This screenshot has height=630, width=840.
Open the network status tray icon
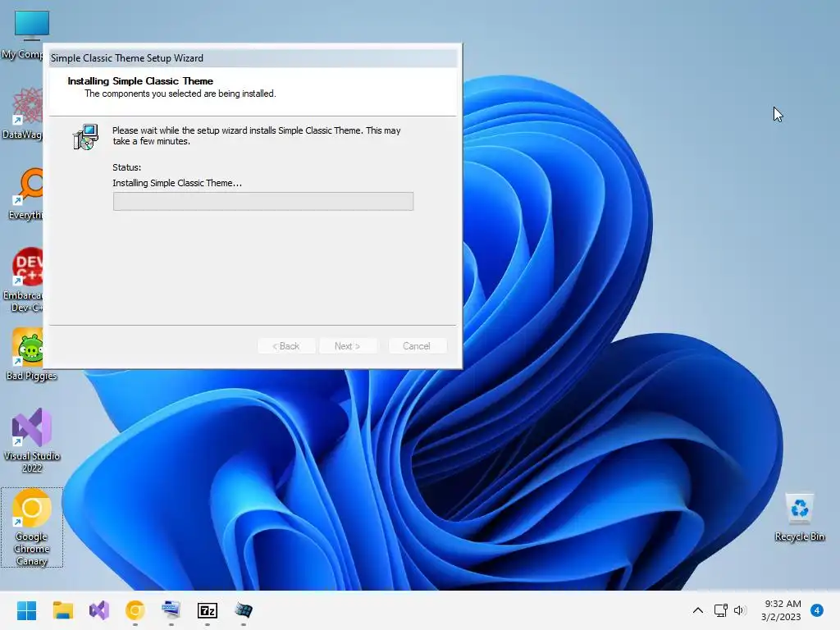(x=720, y=610)
